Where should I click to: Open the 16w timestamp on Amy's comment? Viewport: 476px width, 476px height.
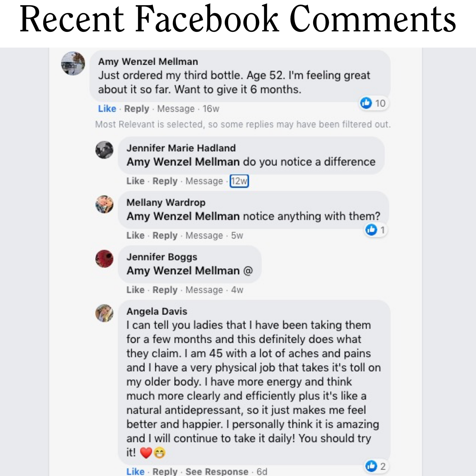click(x=211, y=109)
